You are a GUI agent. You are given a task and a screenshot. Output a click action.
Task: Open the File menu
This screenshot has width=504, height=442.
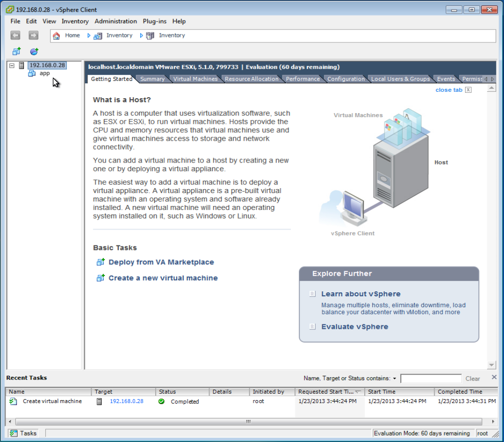point(15,21)
